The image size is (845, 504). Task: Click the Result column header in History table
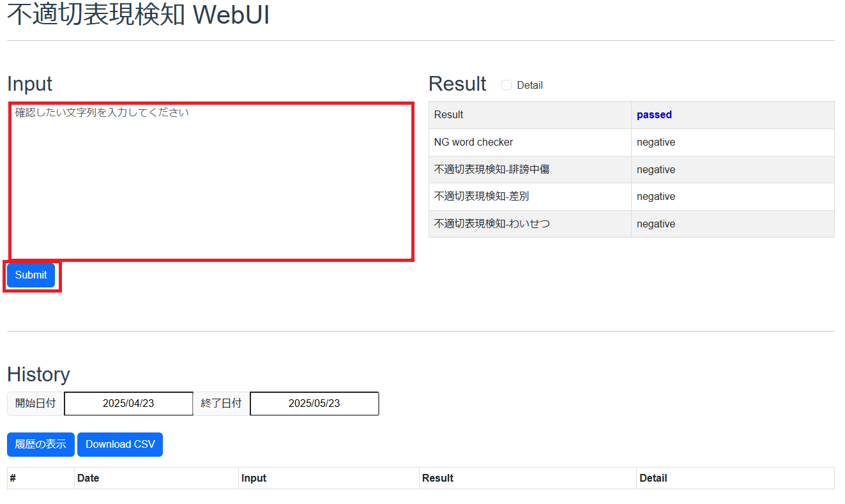pyautogui.click(x=438, y=478)
